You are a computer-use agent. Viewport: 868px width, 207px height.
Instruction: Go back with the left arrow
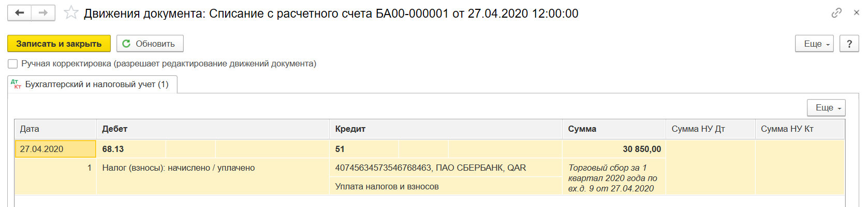click(20, 13)
